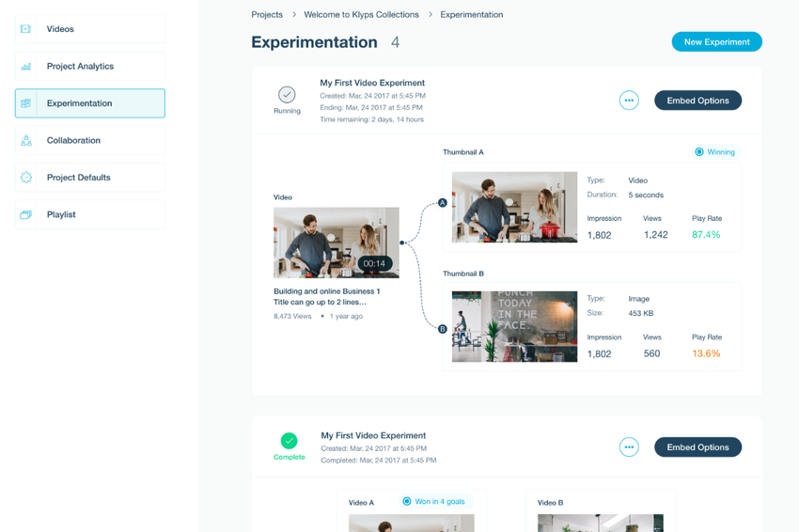Image resolution: width=799 pixels, height=532 pixels.
Task: Open more options menu of running experiment
Action: click(629, 101)
